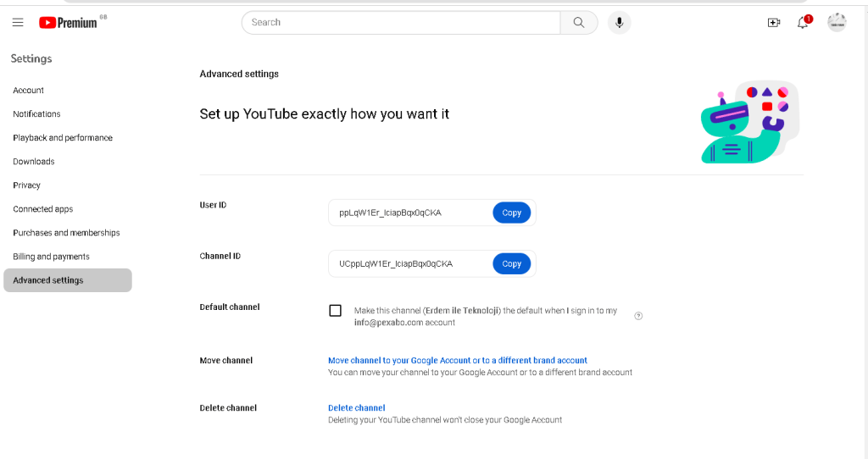Viewport: 868px width, 459px height.
Task: Open the account avatar menu
Action: [x=837, y=22]
